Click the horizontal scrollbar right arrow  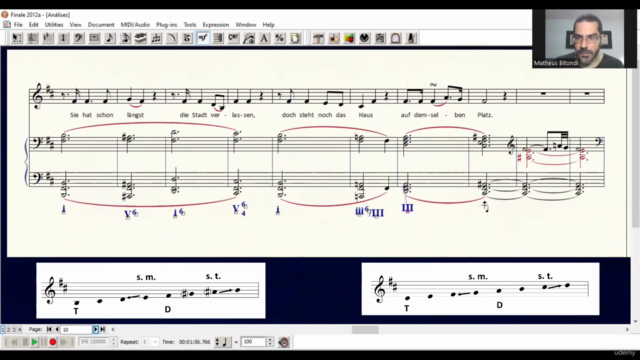(x=627, y=329)
